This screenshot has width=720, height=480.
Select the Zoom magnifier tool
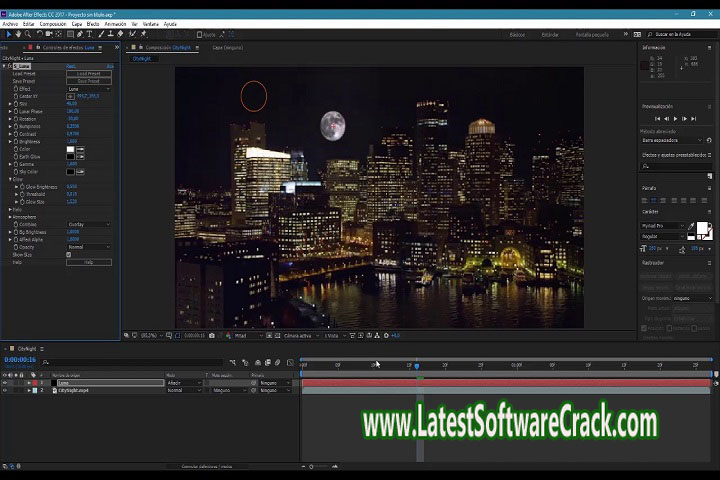[x=27, y=34]
